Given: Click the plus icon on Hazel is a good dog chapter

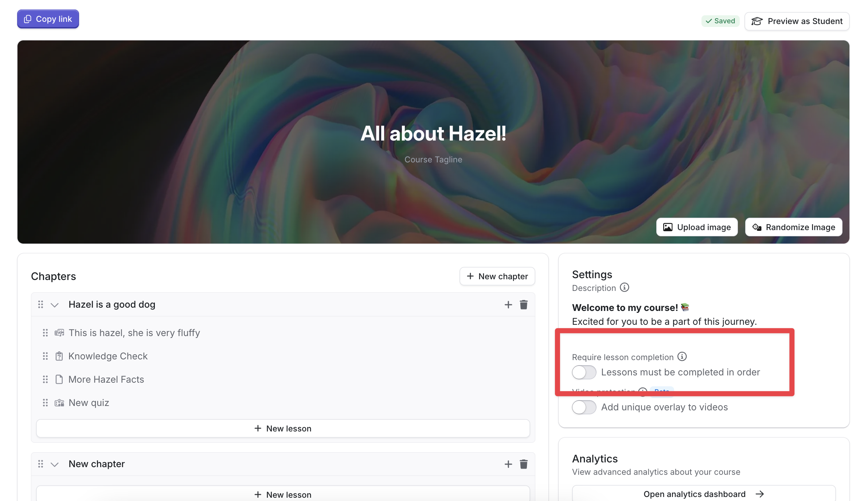Looking at the screenshot, I should click(x=508, y=304).
